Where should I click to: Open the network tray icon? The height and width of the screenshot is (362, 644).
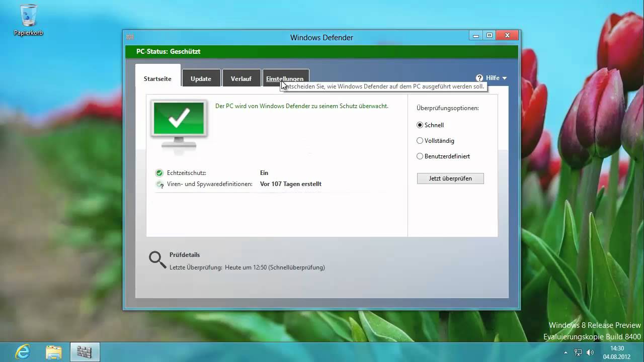(578, 352)
